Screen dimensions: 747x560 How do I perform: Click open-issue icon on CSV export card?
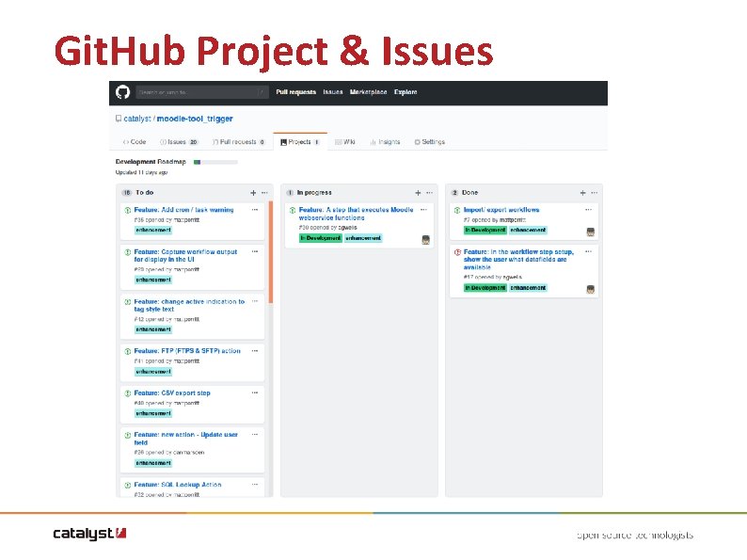tap(128, 393)
